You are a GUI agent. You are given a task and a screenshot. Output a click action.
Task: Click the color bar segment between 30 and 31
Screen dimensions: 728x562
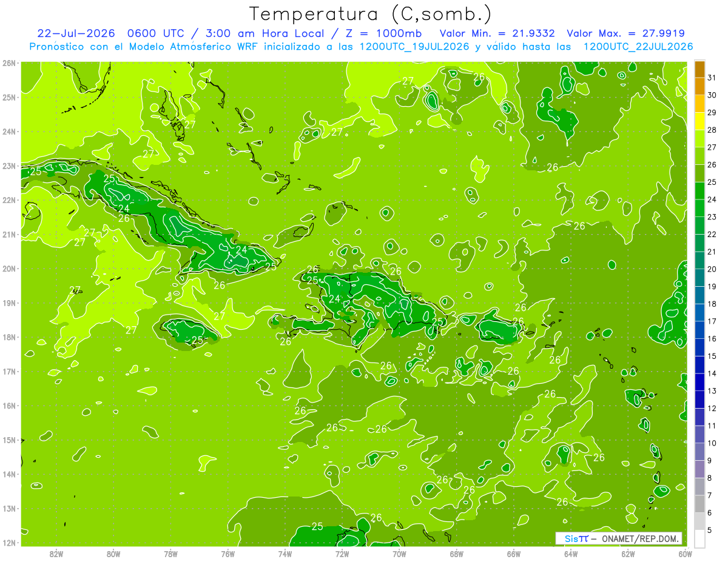[x=699, y=86]
